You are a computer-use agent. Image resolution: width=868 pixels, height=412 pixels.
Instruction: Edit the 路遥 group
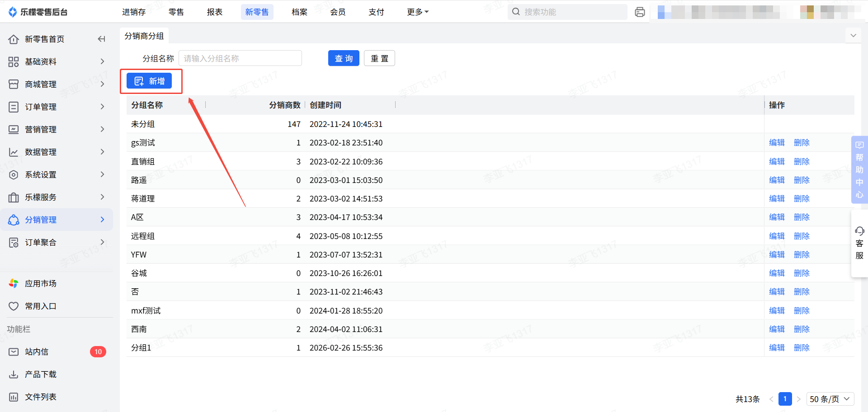[777, 180]
